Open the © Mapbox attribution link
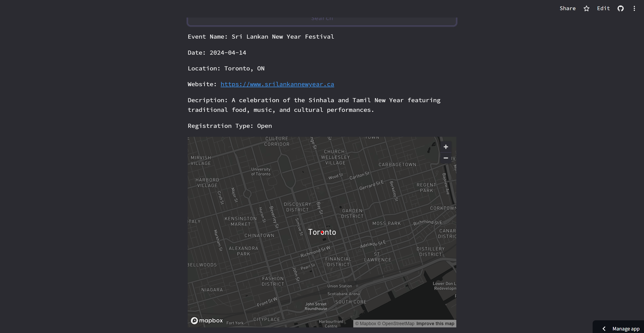The height and width of the screenshot is (333, 644). click(365, 324)
